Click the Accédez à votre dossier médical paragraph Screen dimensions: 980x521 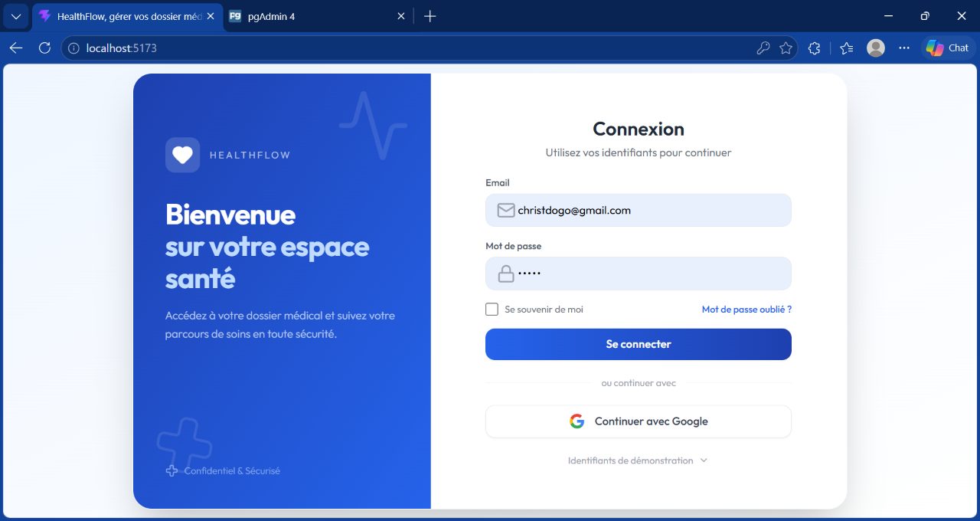pos(280,325)
